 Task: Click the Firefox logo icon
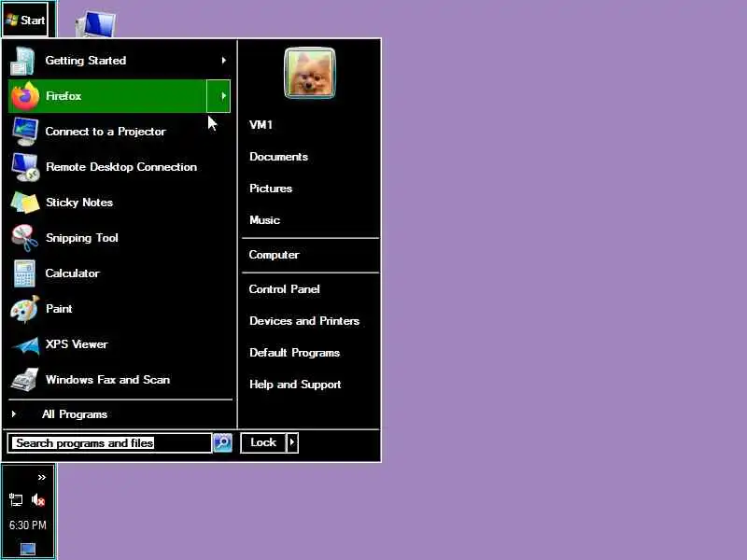tap(25, 96)
